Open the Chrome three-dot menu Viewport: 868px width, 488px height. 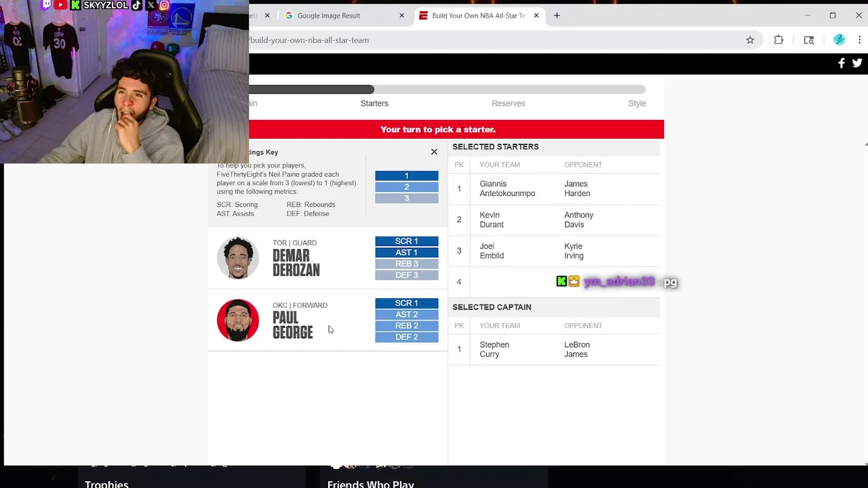tap(859, 40)
